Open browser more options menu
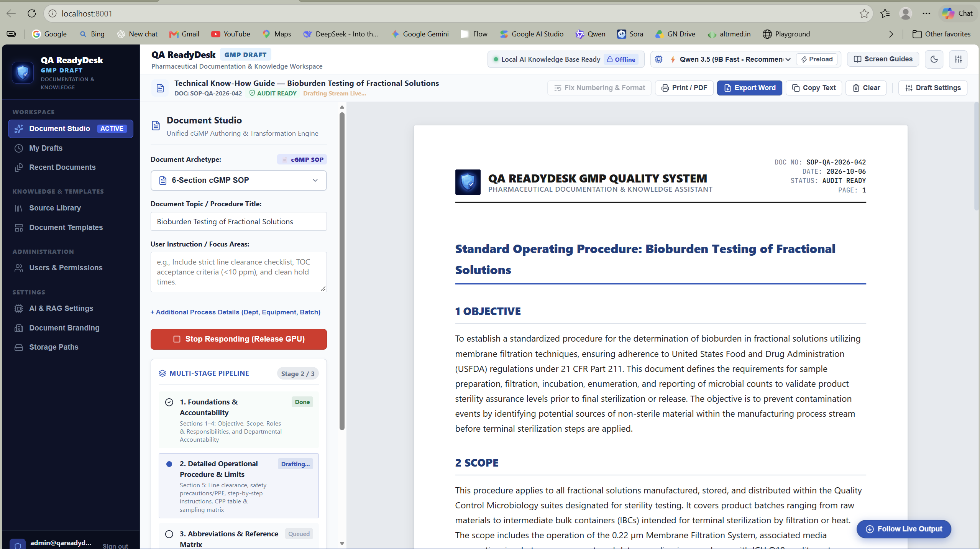This screenshot has width=980, height=549. (926, 13)
